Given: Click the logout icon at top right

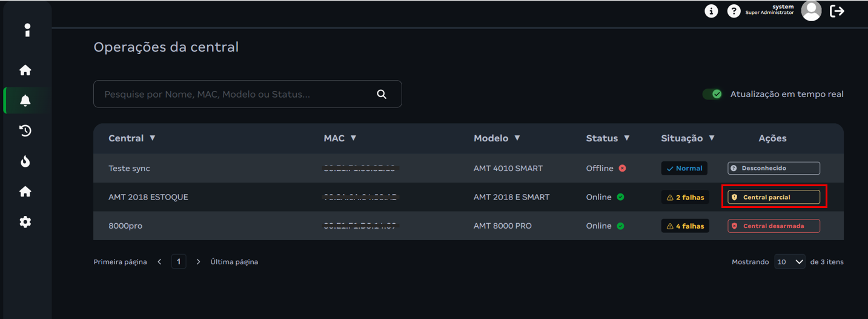Looking at the screenshot, I should 837,11.
